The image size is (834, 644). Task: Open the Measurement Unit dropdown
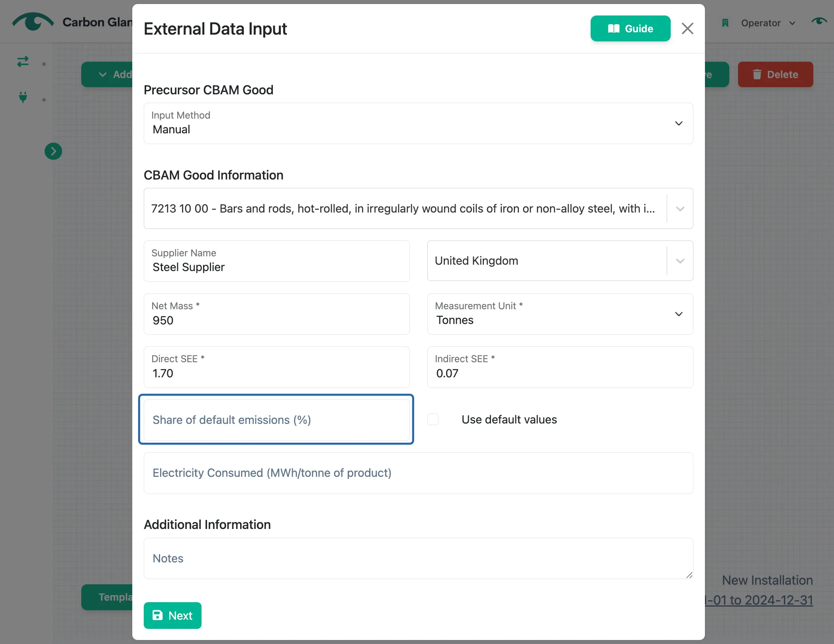click(x=560, y=314)
